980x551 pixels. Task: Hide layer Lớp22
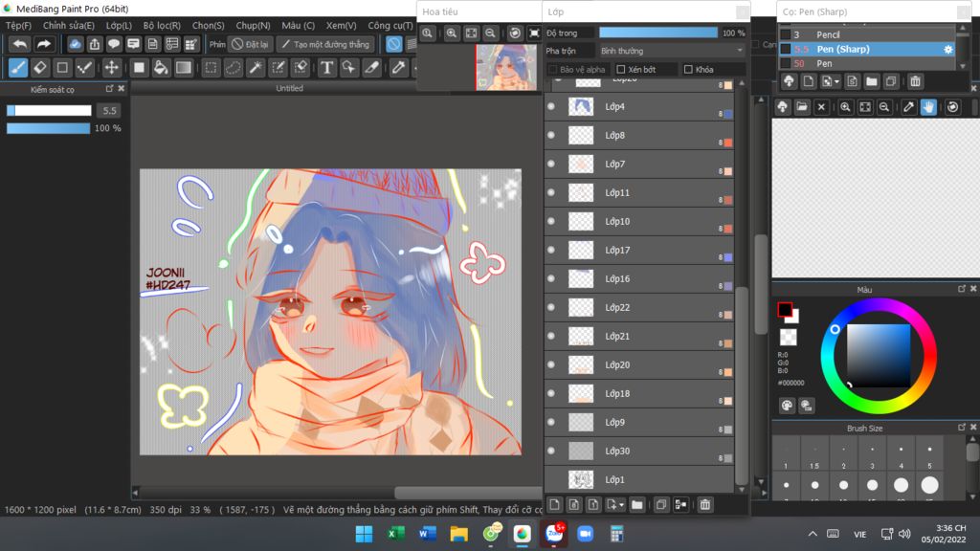pos(551,307)
